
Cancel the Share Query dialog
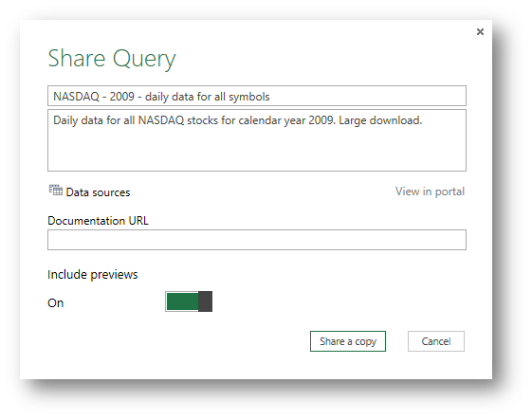coord(436,341)
